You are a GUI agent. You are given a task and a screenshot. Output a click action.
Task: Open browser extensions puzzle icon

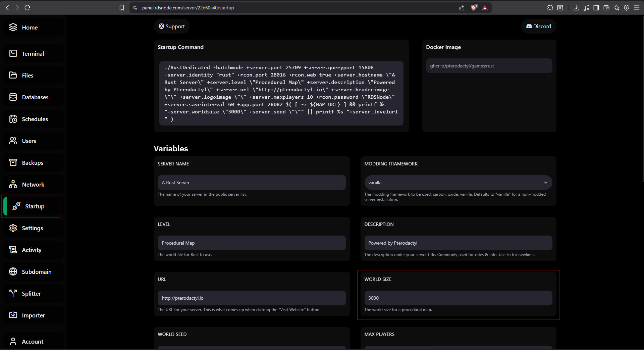click(550, 8)
